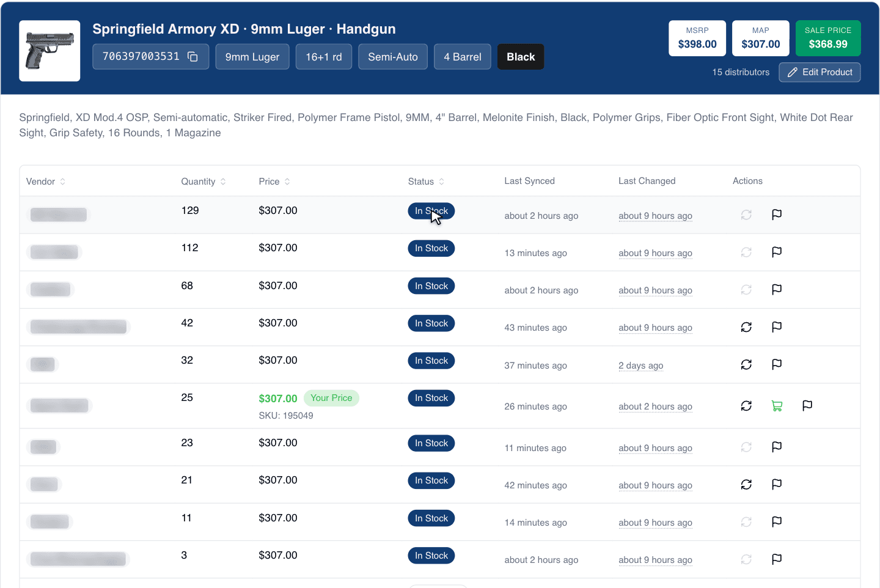Select the Semi-Auto action tag
Image resolution: width=880 pixels, height=588 pixels.
tap(393, 57)
